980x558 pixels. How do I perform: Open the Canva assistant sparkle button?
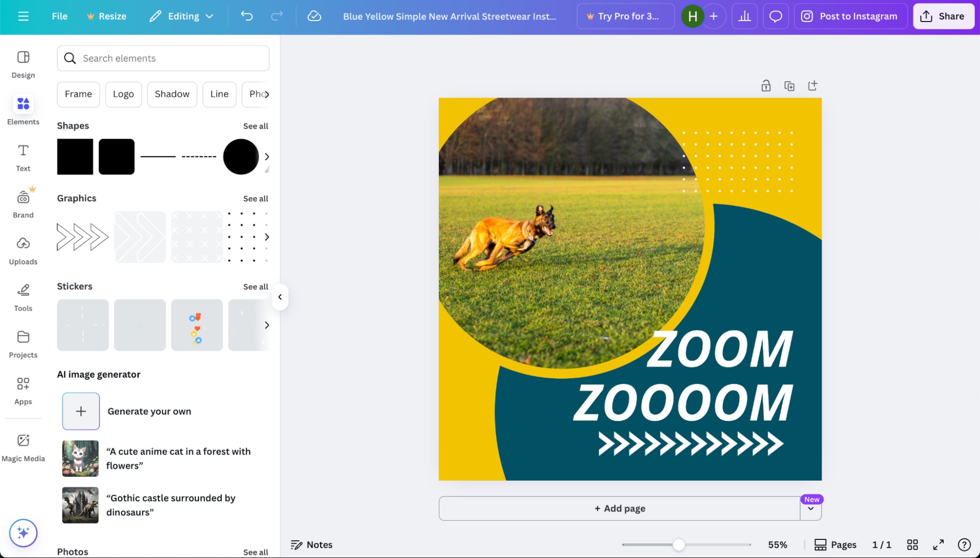coord(23,533)
